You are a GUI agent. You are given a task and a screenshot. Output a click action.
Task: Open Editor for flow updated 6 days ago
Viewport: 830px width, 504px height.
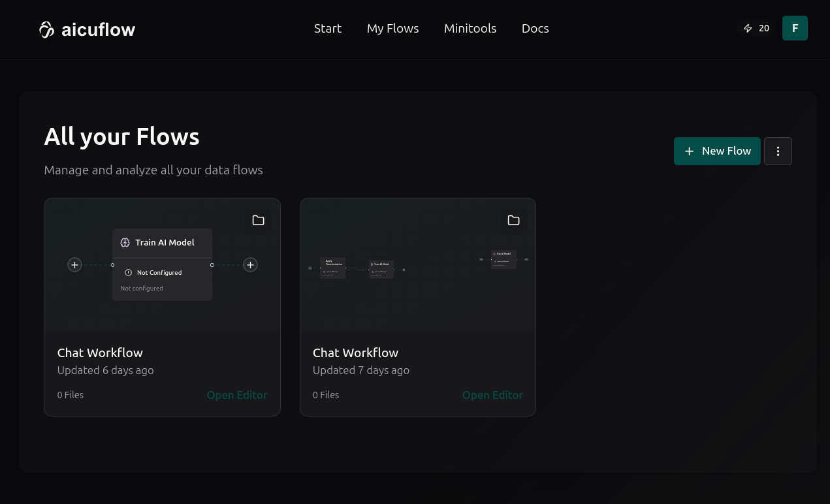(x=237, y=395)
